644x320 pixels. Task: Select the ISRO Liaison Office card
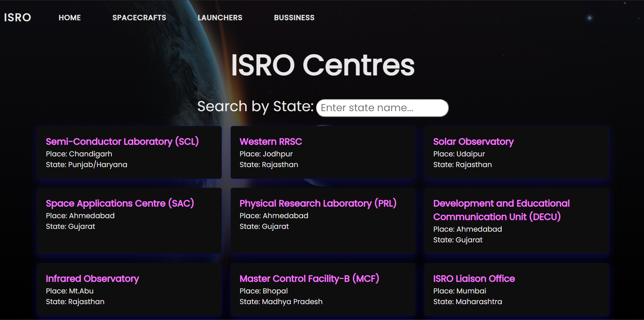517,289
